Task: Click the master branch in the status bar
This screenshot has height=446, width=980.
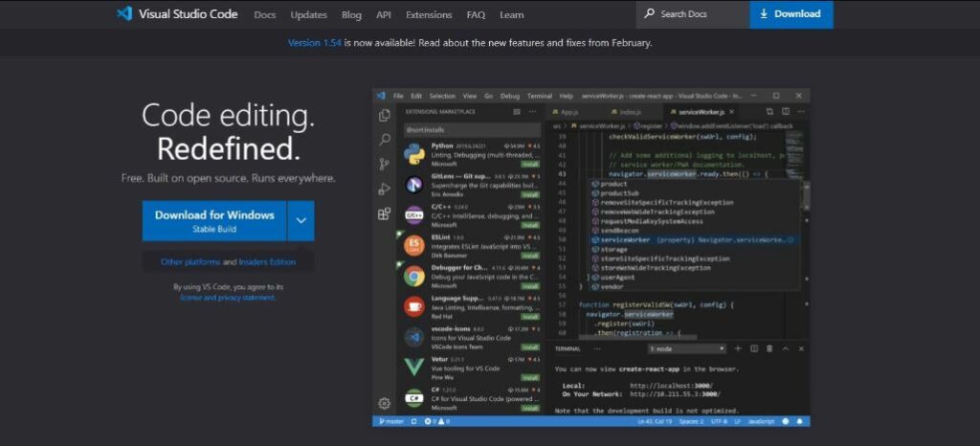Action: click(391, 422)
